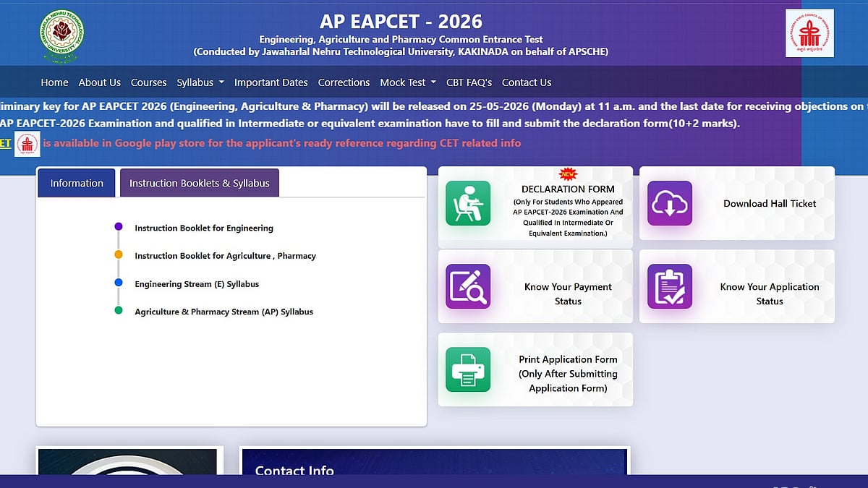Click the Download Hall Ticket cloud icon
868x488 pixels.
(669, 203)
